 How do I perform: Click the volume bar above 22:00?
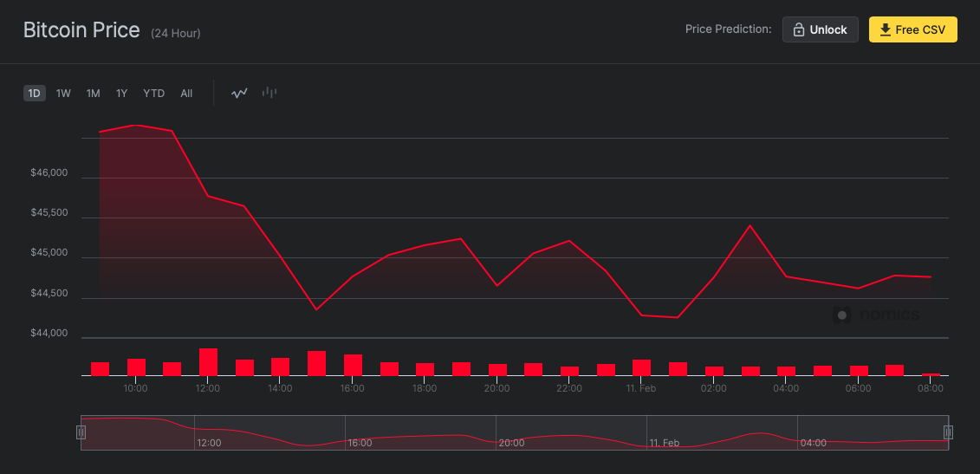tap(569, 371)
